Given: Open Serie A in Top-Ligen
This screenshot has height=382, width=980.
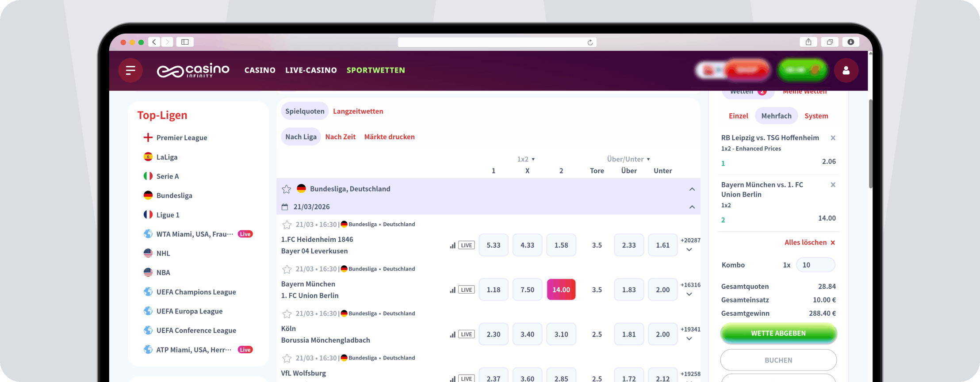Looking at the screenshot, I should 168,176.
